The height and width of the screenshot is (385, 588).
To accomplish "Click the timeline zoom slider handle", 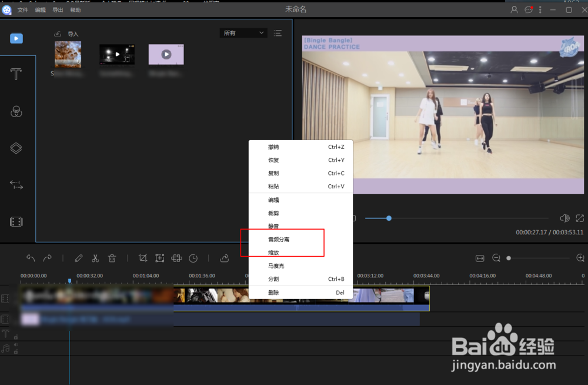I will 509,258.
